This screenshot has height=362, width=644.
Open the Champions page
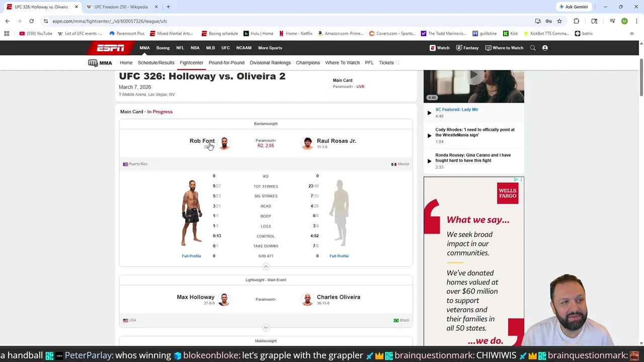click(308, 63)
